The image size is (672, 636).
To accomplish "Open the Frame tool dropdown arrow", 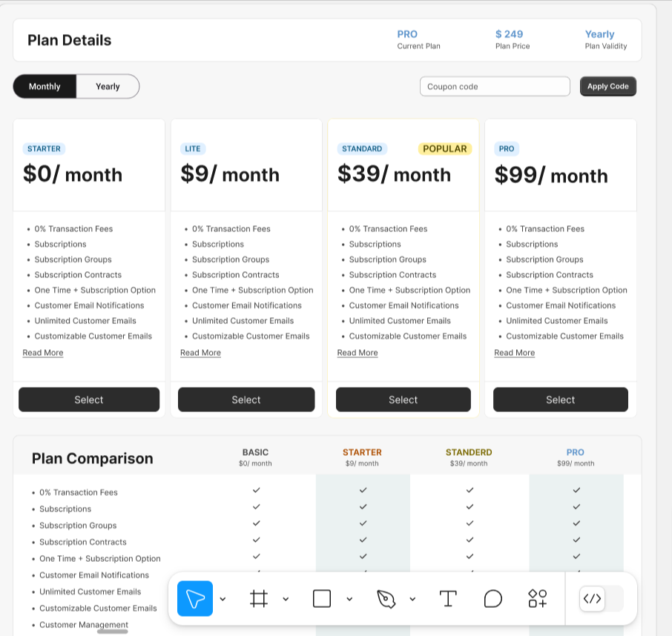I will click(286, 599).
